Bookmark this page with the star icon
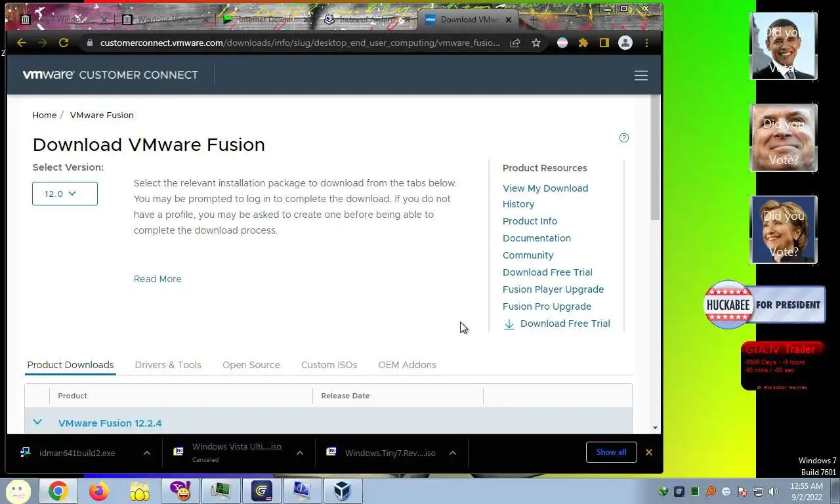Viewport: 840px width, 504px height. [536, 43]
